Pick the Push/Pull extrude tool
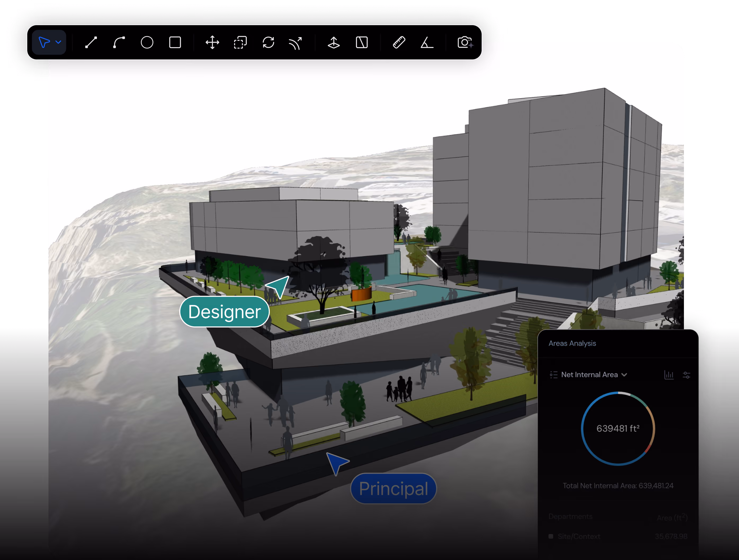Viewport: 739px width, 560px height. pyautogui.click(x=333, y=42)
